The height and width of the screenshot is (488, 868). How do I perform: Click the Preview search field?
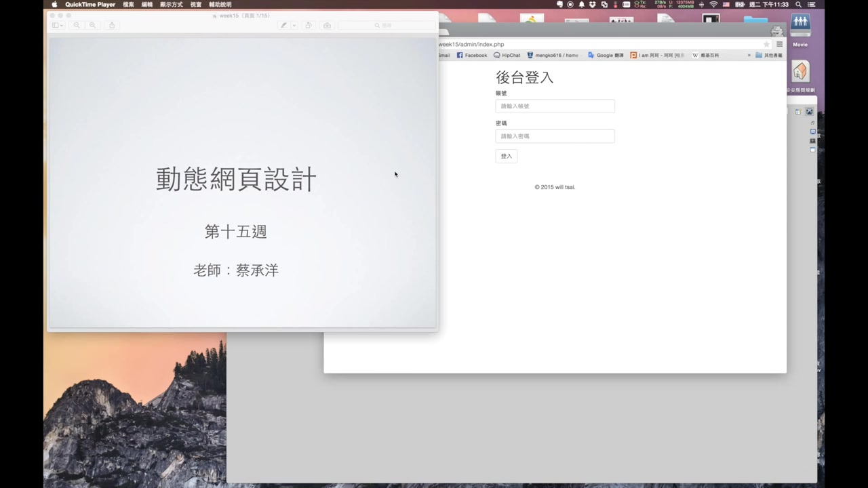(x=386, y=25)
